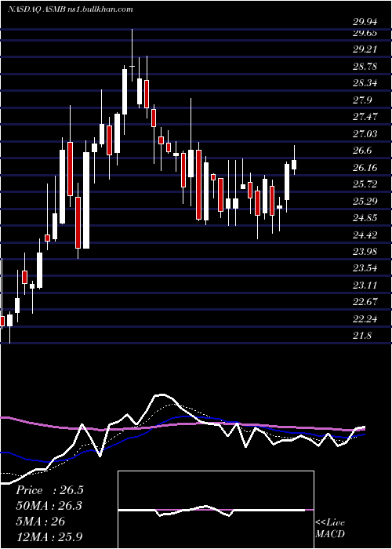392x549 pixels.
Task: Click the 29.94 price axis label
Action: coord(365,22)
